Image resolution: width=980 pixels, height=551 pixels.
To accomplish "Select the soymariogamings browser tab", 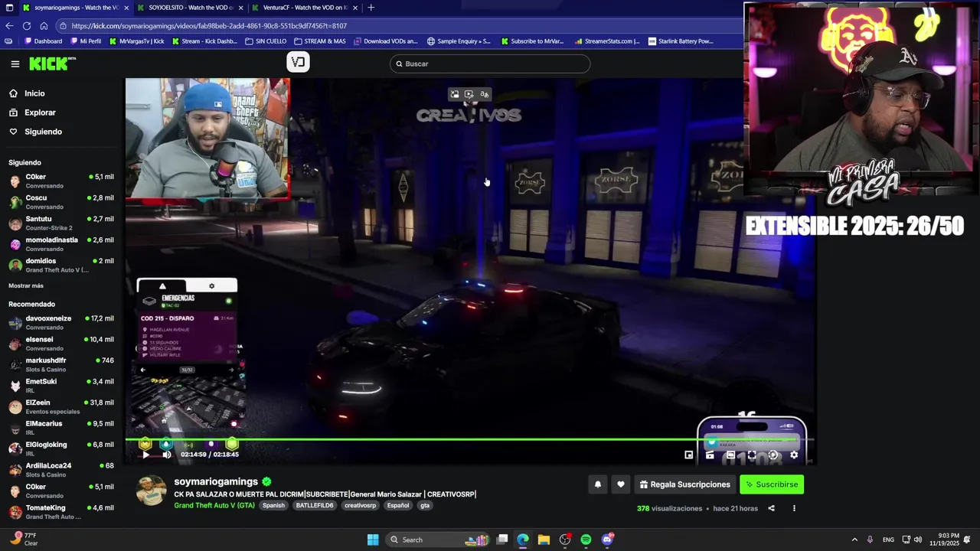I will 75,8.
